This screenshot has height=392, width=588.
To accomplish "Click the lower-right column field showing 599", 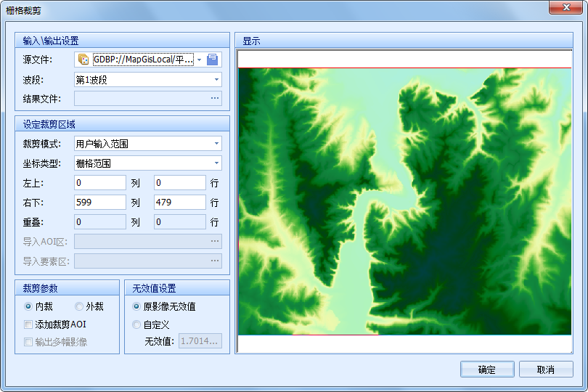I will pyautogui.click(x=100, y=203).
